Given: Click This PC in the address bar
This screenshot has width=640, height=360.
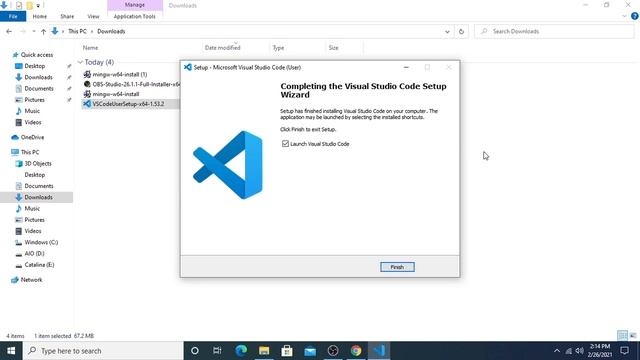Looking at the screenshot, I should pos(77,31).
